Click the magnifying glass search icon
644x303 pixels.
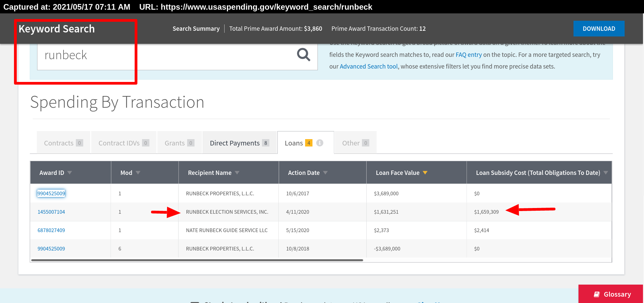pyautogui.click(x=303, y=55)
